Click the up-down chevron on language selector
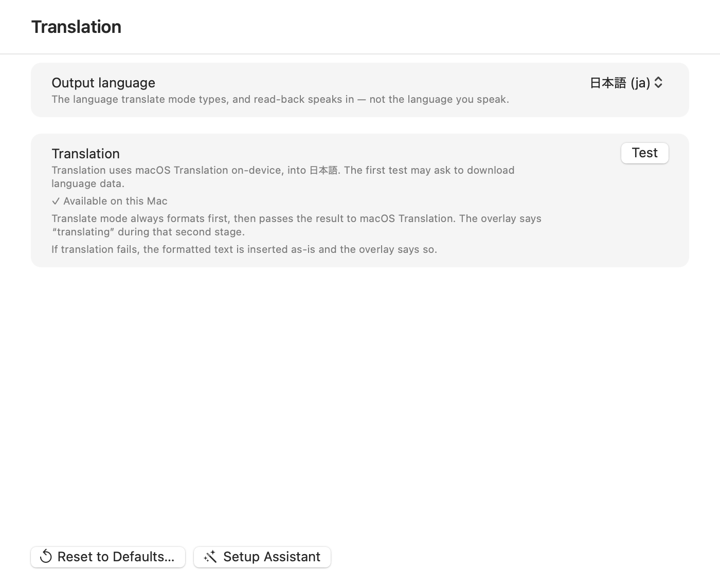The image size is (720, 588). pyautogui.click(x=658, y=83)
